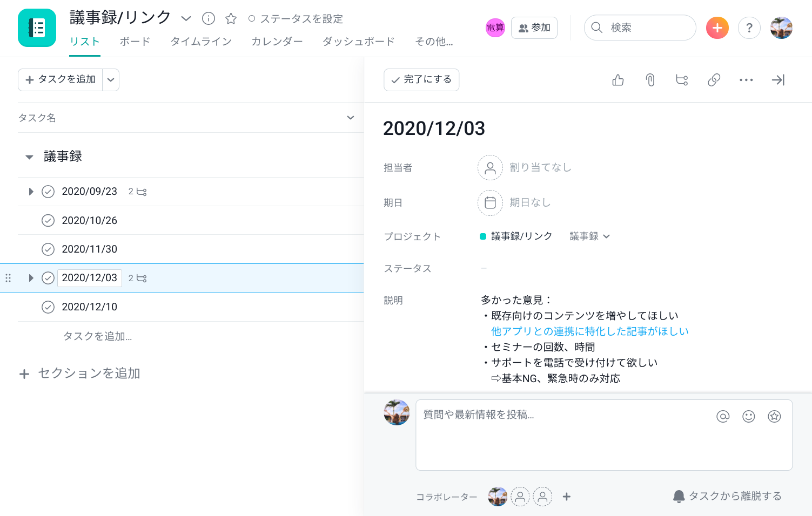Image resolution: width=812 pixels, height=516 pixels.
Task: Switch to the ダッシュボード tab
Action: pyautogui.click(x=359, y=42)
